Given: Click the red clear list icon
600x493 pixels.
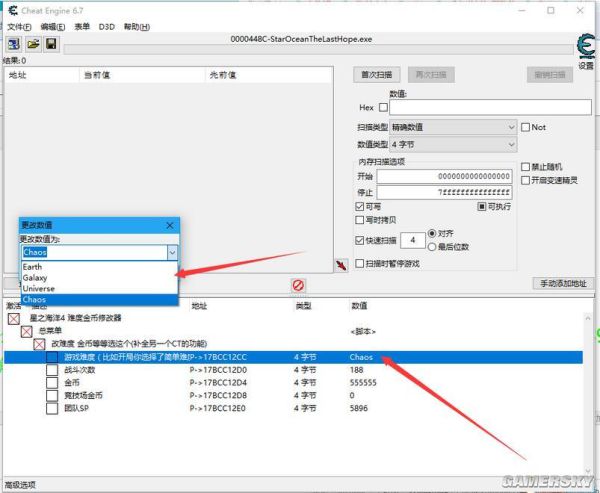Looking at the screenshot, I should 298,285.
